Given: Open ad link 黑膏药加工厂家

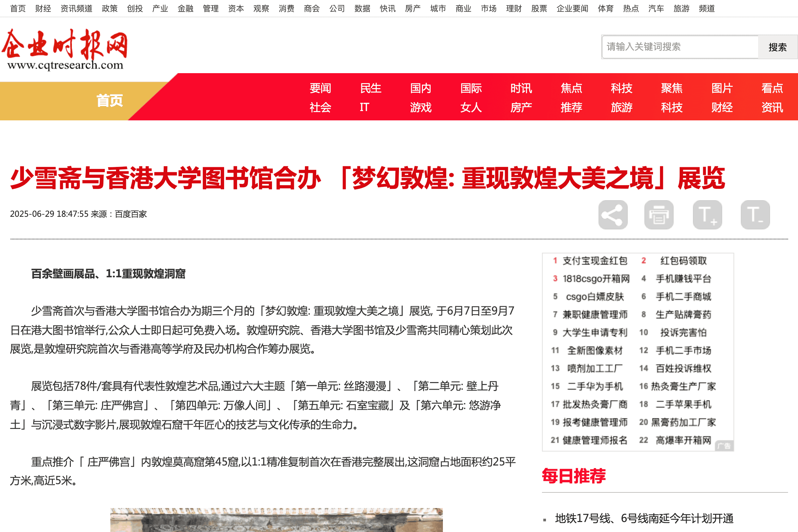Looking at the screenshot, I should point(683,422).
